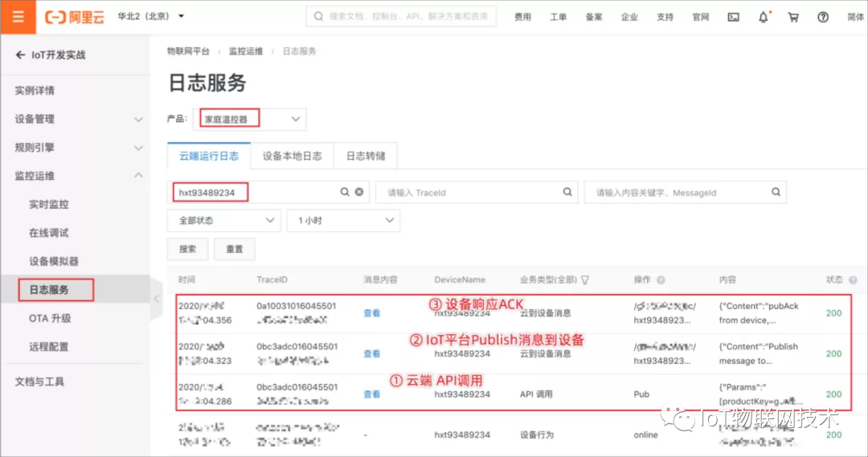
Task: Click the online operation cell
Action: click(645, 435)
